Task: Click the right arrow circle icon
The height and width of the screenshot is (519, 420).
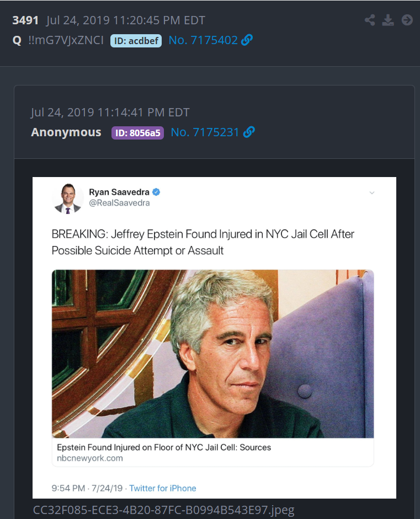Action: coord(407,20)
